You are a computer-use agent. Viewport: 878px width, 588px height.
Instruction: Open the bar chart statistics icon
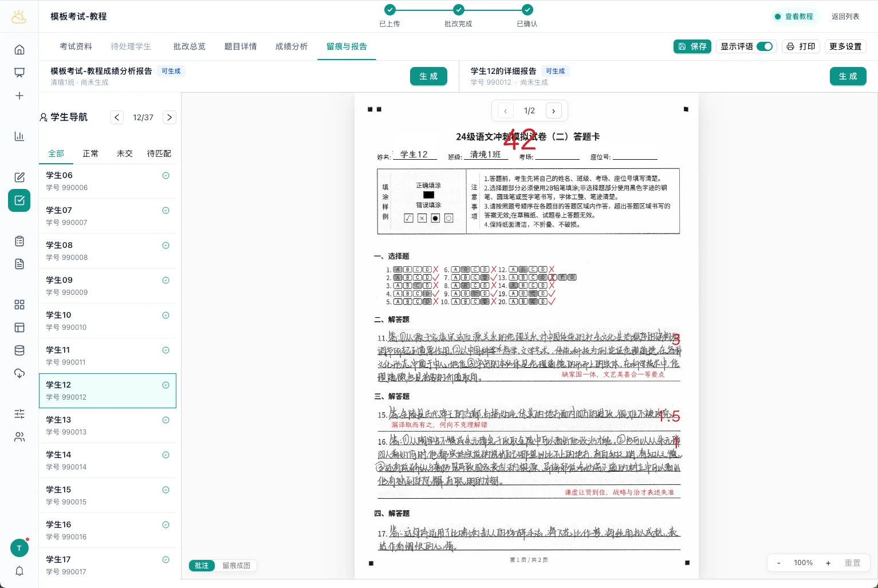pos(19,136)
